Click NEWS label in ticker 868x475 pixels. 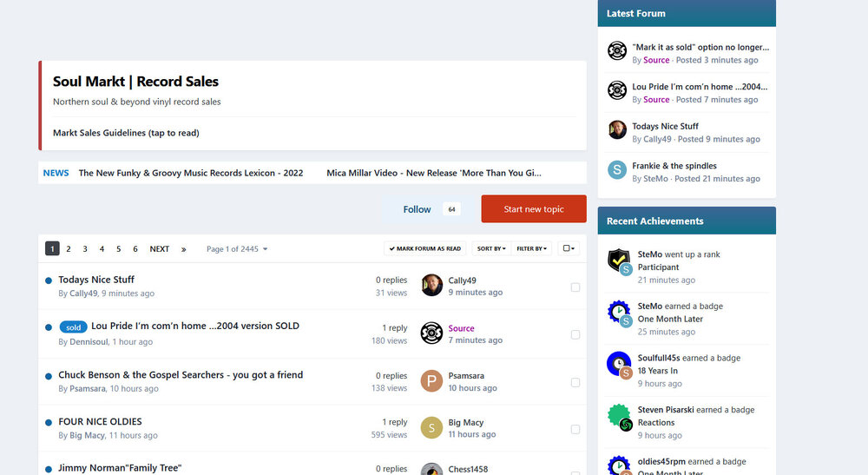click(56, 173)
